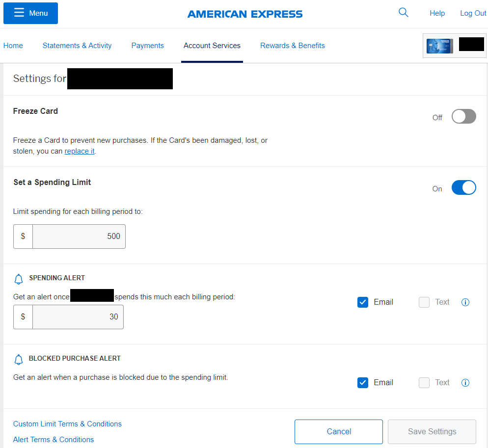
Task: Open the hamburger Menu button
Action: click(30, 13)
